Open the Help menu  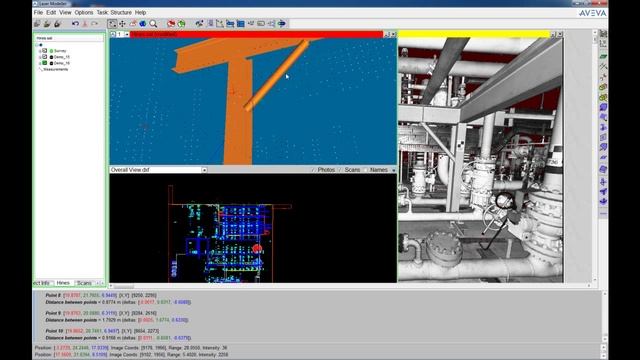[140, 13]
